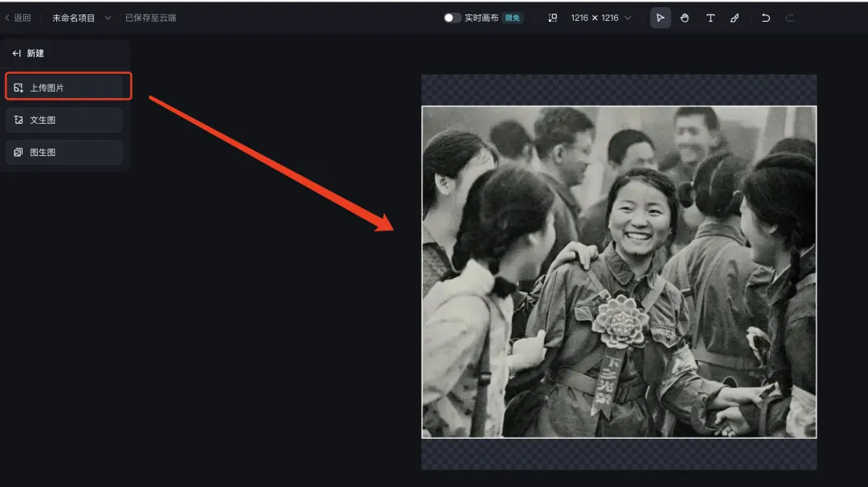Screen dimensions: 868x487
Task: Select the pointer (selection) tool
Action: [x=660, y=18]
